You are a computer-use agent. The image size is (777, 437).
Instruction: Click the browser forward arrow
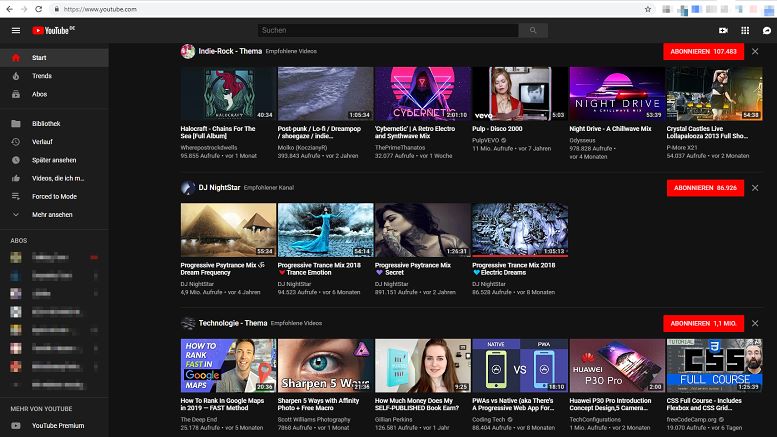(x=24, y=9)
